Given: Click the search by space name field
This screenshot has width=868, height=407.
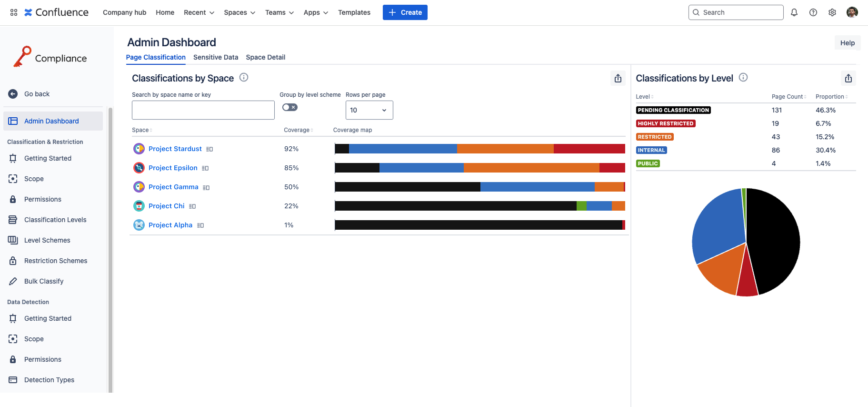Looking at the screenshot, I should click(203, 110).
